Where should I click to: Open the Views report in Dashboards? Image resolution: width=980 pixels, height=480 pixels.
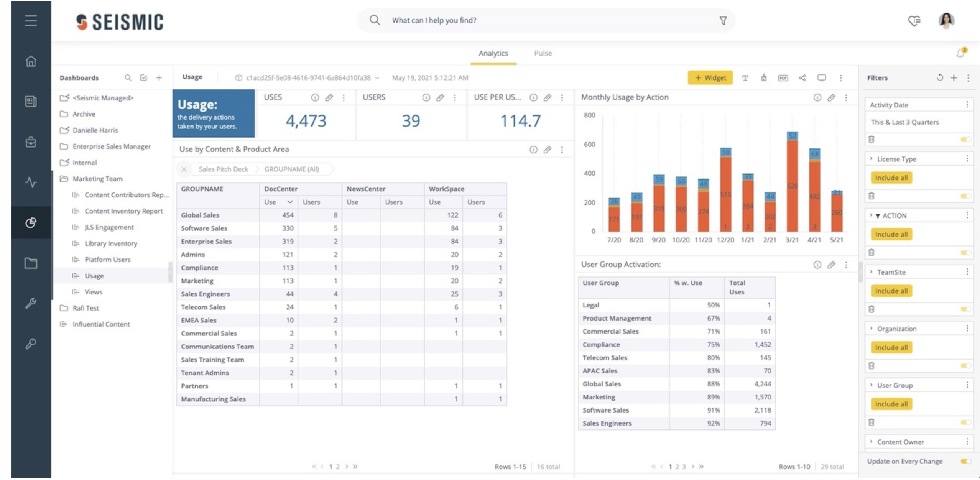coord(93,292)
